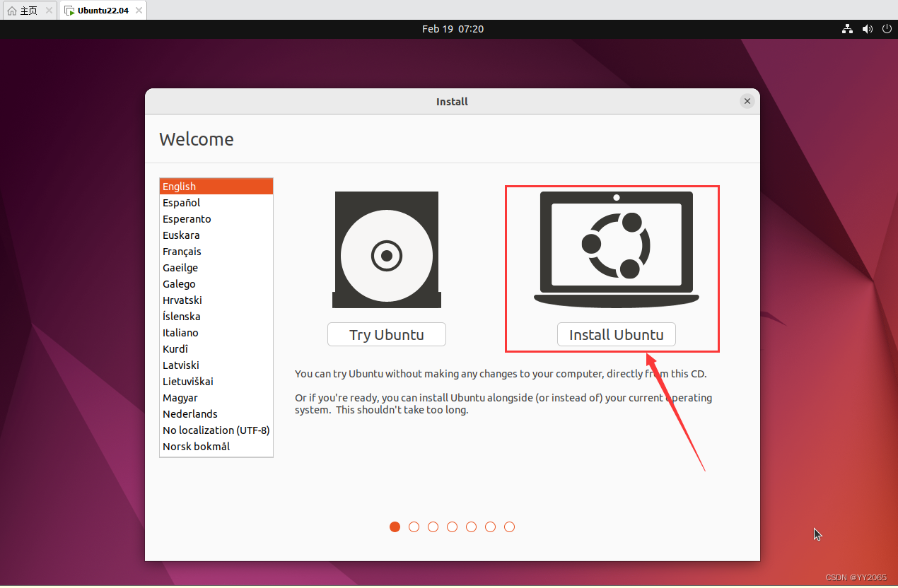
Task: Click the CD disc Try Ubuntu image
Action: 387,249
